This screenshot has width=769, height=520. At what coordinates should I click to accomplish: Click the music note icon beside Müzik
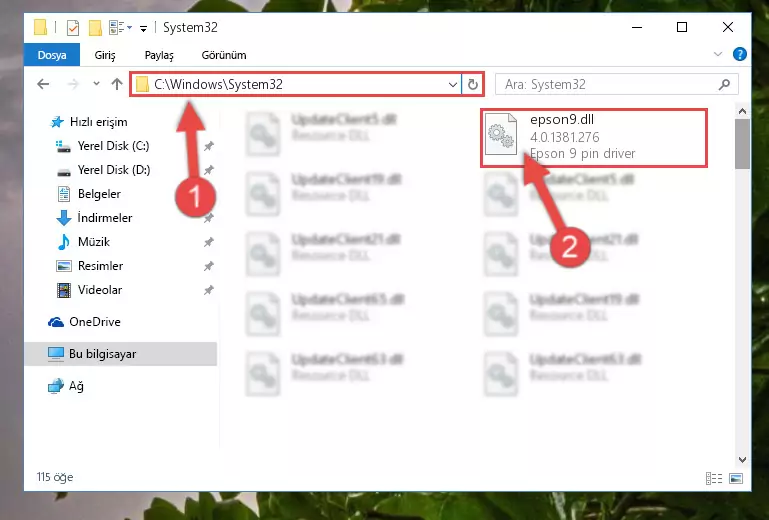tap(64, 242)
